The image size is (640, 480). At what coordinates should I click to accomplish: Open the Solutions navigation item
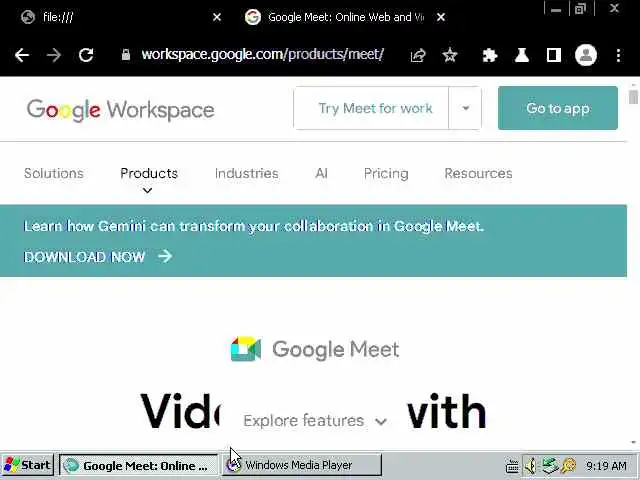[x=53, y=173]
